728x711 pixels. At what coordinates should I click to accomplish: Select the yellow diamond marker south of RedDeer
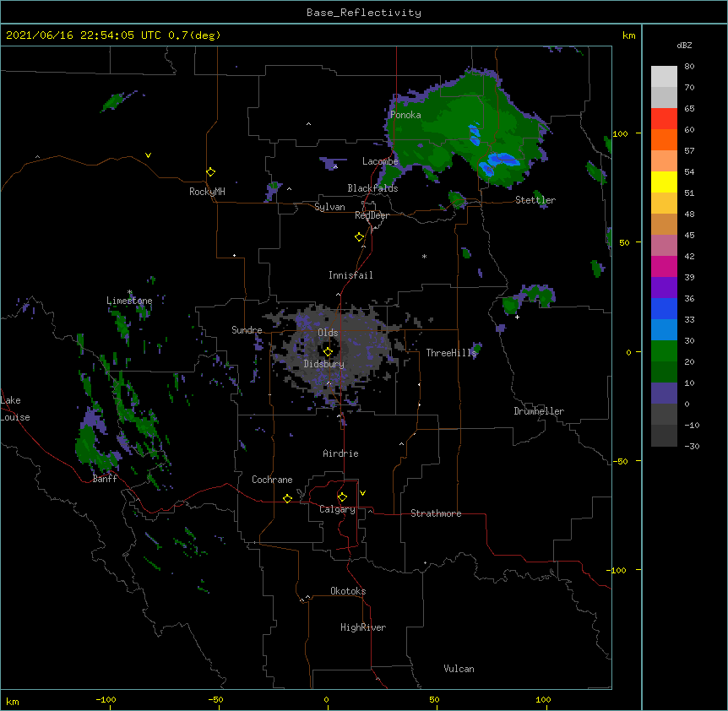pos(360,237)
